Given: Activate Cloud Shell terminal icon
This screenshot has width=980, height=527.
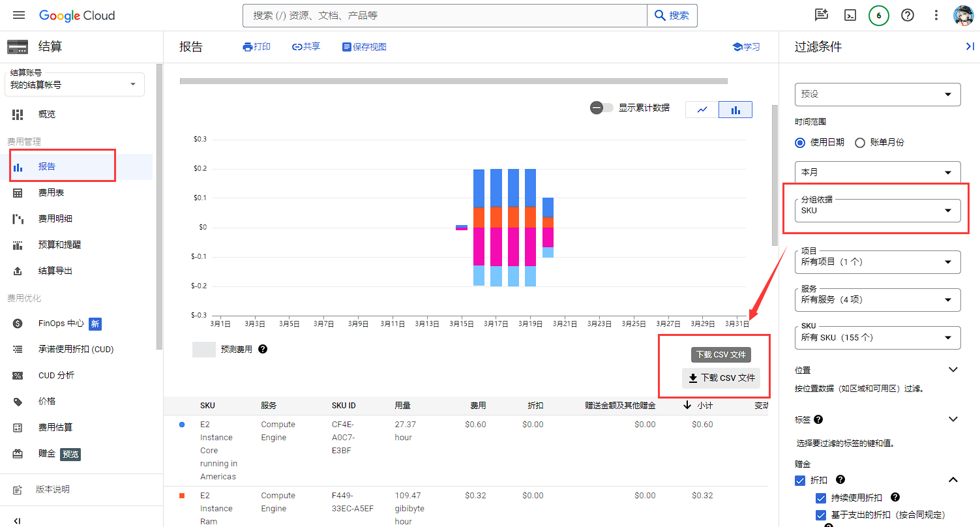Looking at the screenshot, I should tap(850, 15).
